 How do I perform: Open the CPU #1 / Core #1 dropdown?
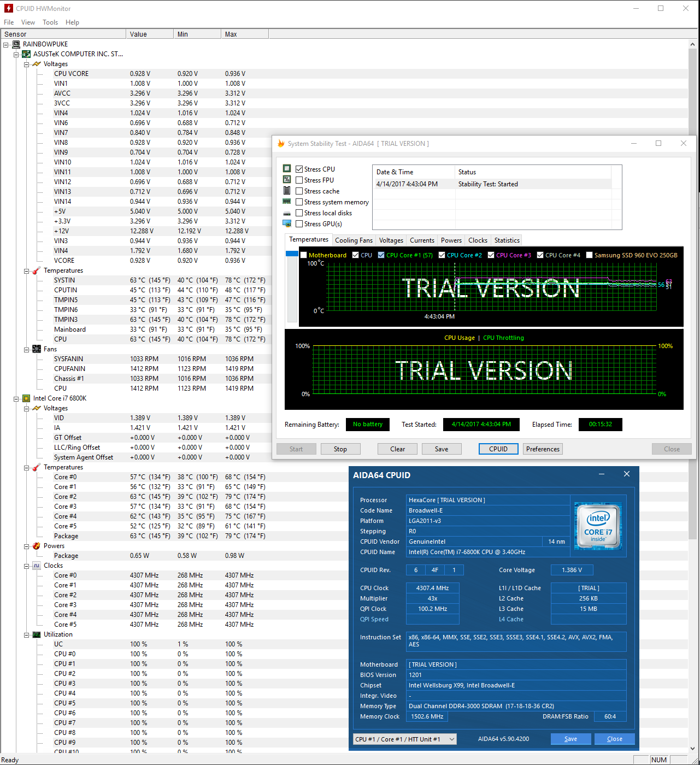tap(405, 739)
